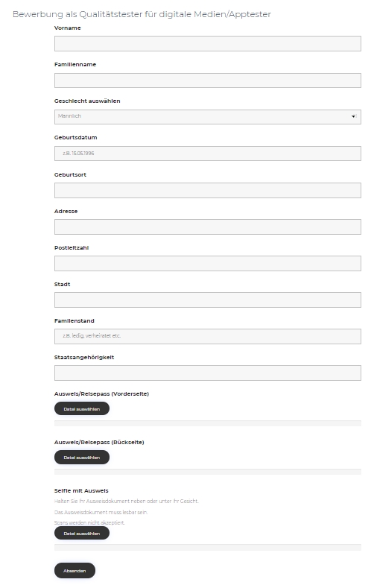
Task: Open the Geschlecht auswählen dropdown
Action: 208,116
